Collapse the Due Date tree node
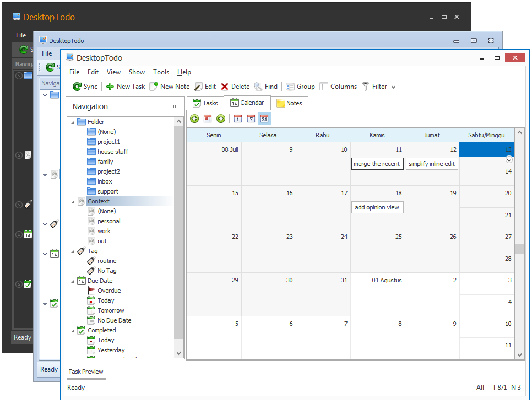 (73, 281)
